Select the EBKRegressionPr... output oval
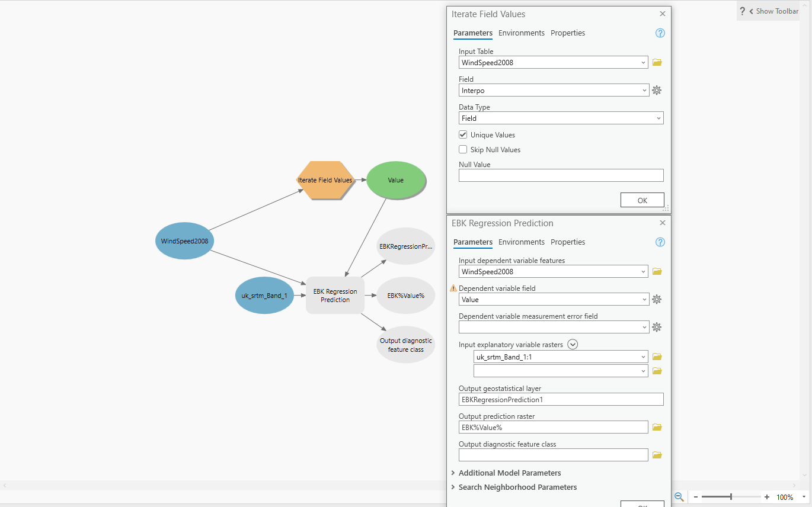Viewport: 812px width, 507px height. pos(406,246)
